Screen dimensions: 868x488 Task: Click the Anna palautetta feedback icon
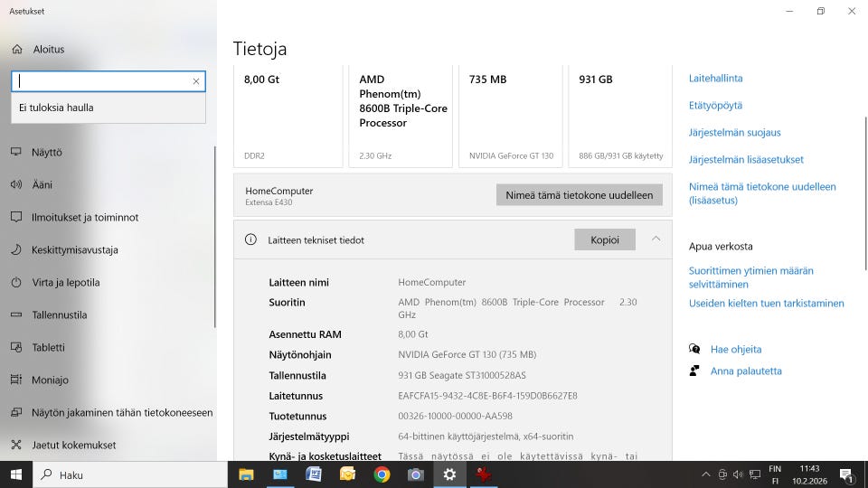[694, 371]
